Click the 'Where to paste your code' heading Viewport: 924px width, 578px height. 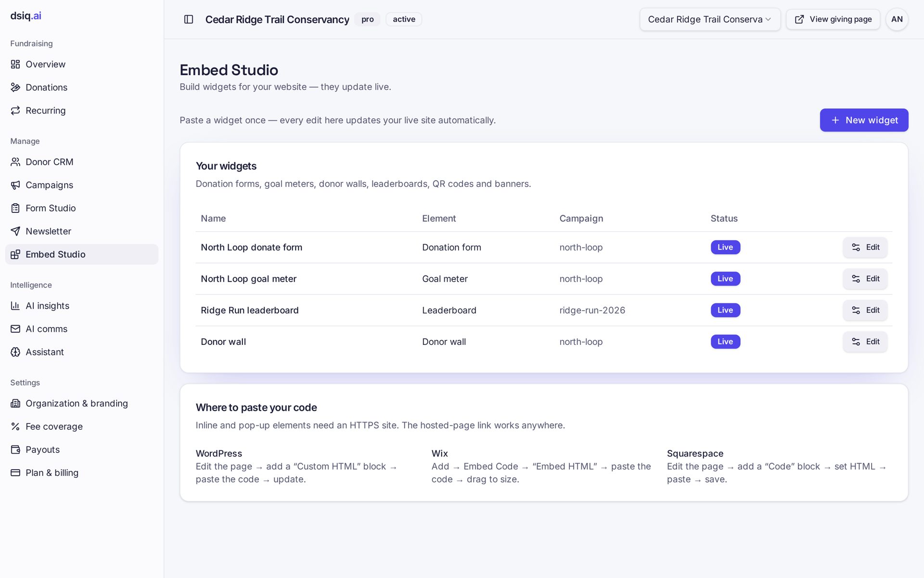click(x=256, y=407)
